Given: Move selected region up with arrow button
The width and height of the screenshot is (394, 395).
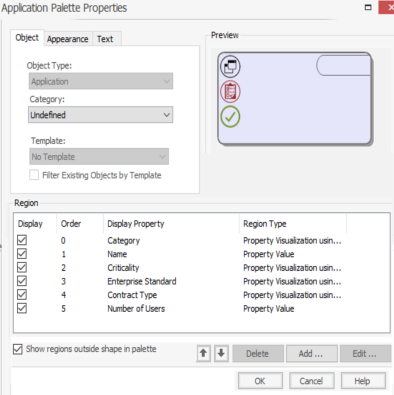Looking at the screenshot, I should [203, 353].
